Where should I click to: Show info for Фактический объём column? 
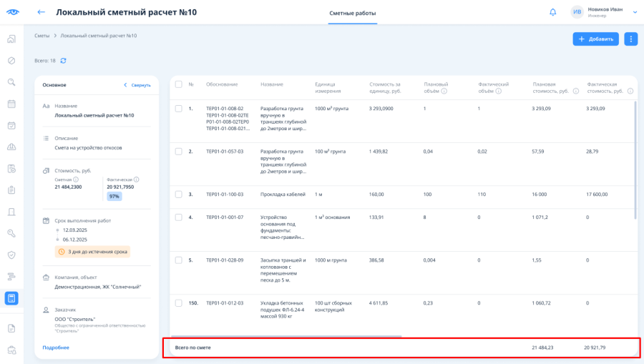[498, 91]
